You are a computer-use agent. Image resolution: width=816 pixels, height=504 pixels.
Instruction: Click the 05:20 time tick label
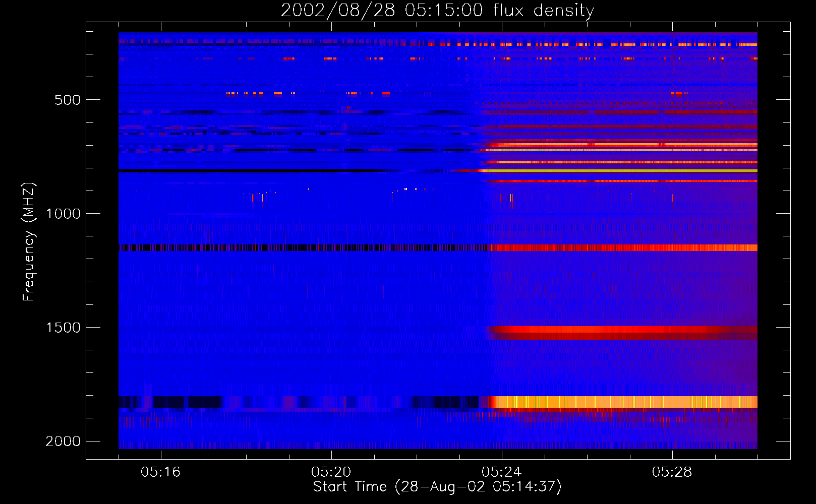(331, 472)
